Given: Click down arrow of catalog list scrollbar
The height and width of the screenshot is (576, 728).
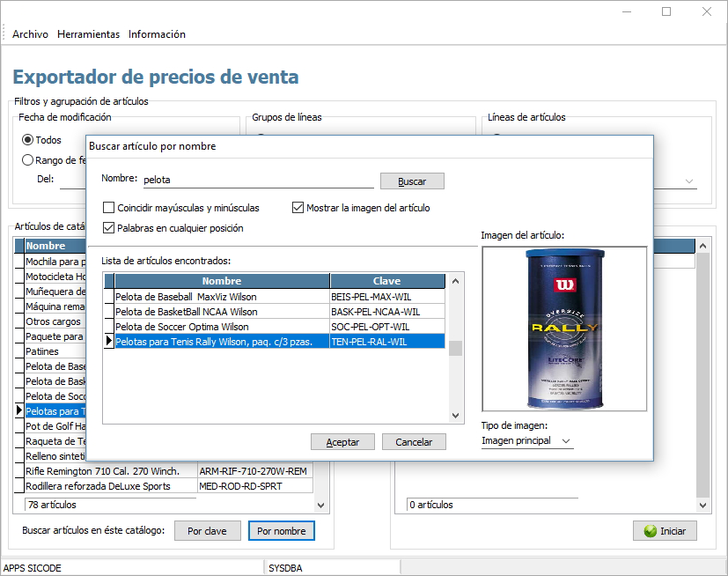Looking at the screenshot, I should 321,506.
